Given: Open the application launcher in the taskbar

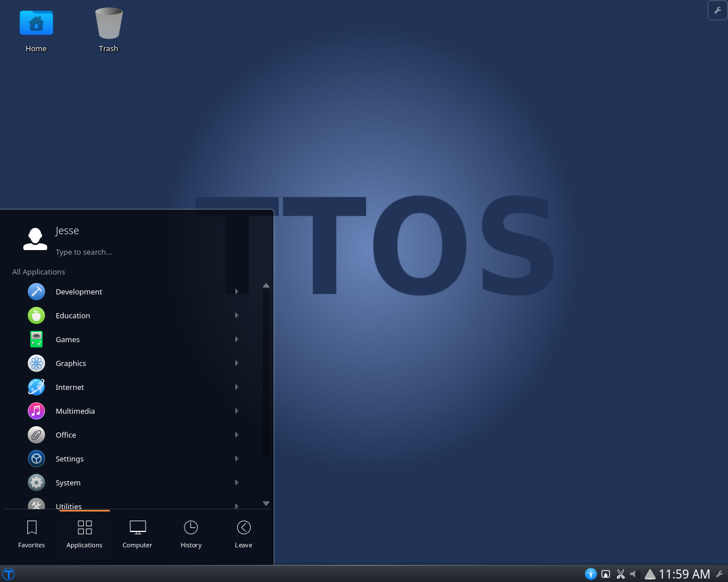Looking at the screenshot, I should tap(8, 574).
